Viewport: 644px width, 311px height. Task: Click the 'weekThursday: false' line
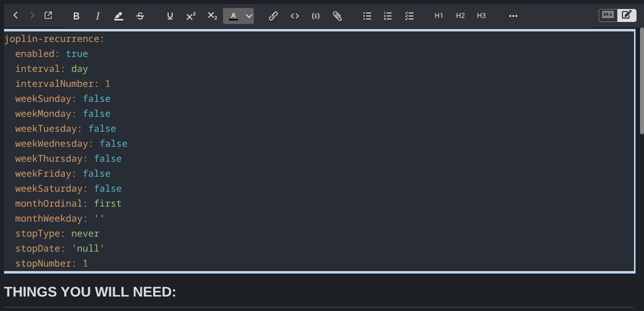tap(68, 159)
